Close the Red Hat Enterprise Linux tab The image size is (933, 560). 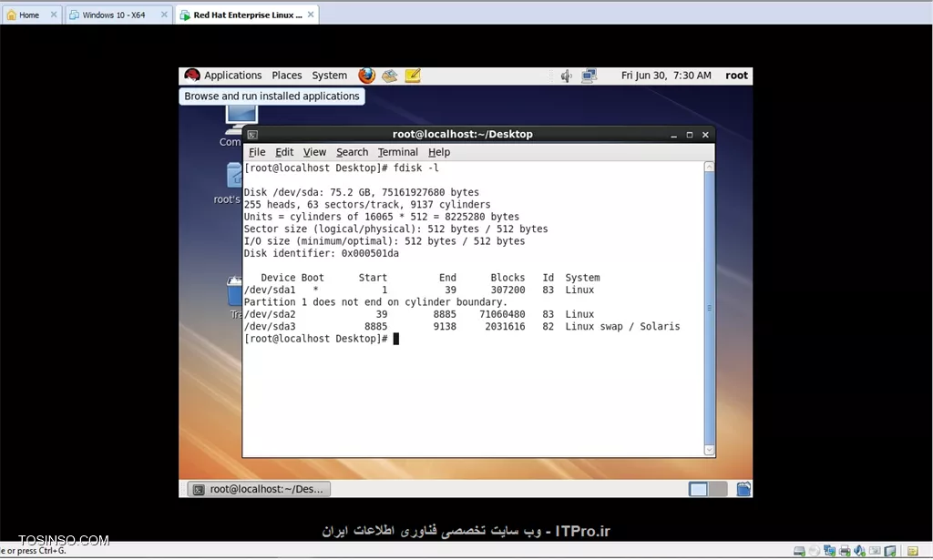tap(311, 15)
